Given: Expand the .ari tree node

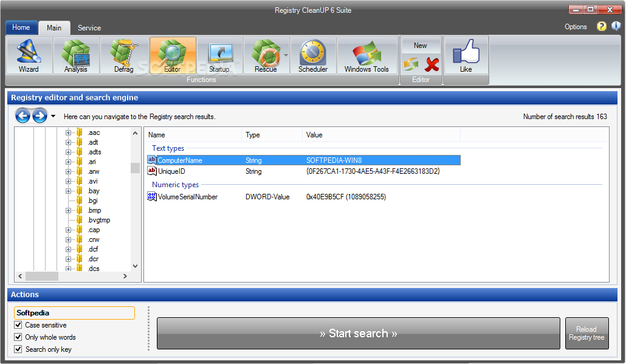Looking at the screenshot, I should click(x=68, y=162).
